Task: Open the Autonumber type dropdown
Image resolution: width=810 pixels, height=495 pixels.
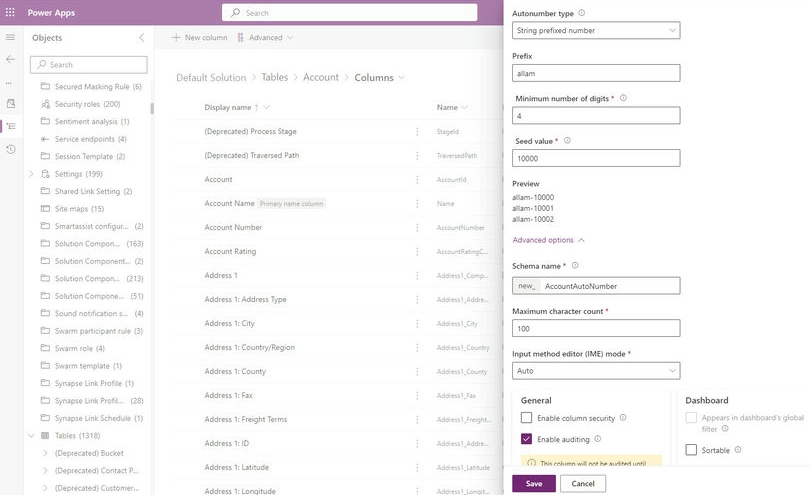Action: click(x=596, y=30)
